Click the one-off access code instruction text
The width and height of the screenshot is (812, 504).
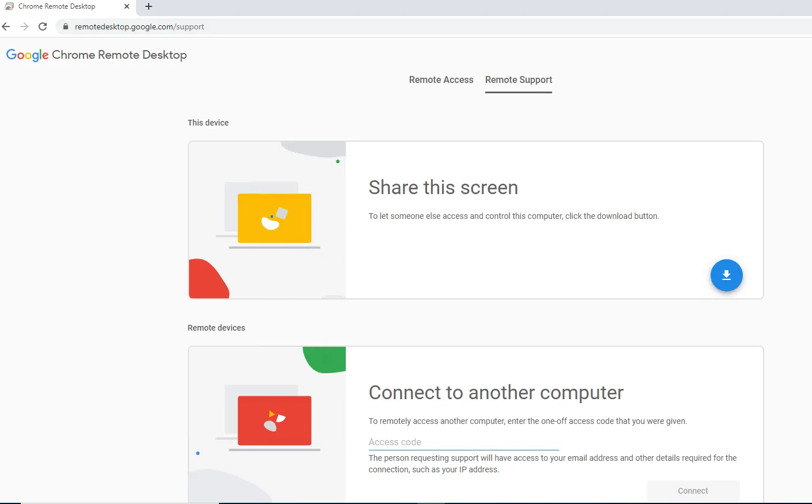pos(528,421)
